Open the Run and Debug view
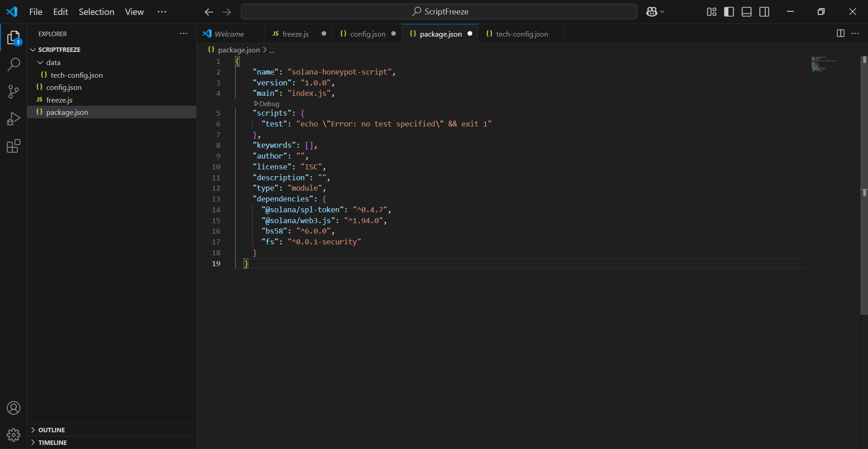Screen dimensions: 868x449 point(14,119)
